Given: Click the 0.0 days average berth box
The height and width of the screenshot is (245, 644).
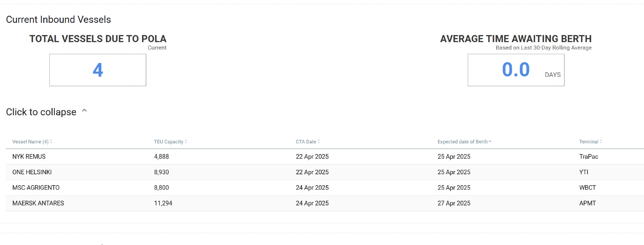Looking at the screenshot, I should coord(516,70).
